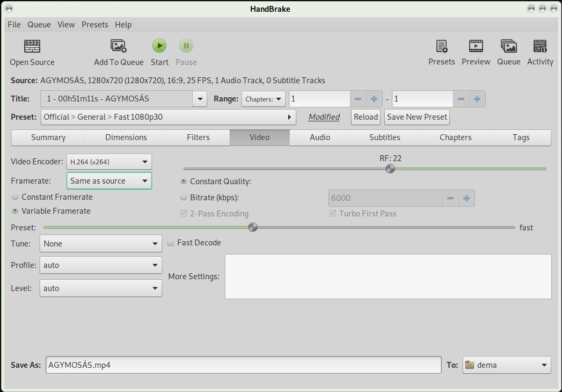This screenshot has height=392, width=562.
Task: Click the Save New Preset button
Action: click(x=417, y=117)
